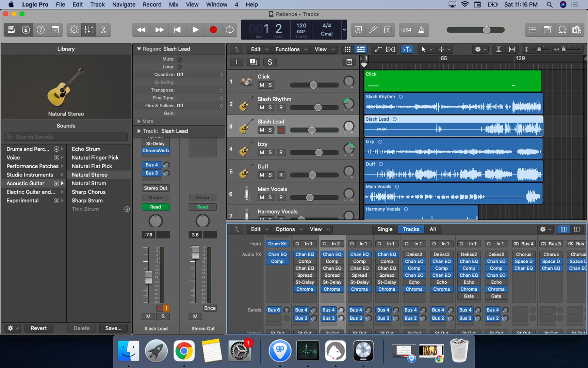Screen dimensions: 588x368
Task: Open mixer Options dropdown menu
Action: pyautogui.click(x=289, y=229)
